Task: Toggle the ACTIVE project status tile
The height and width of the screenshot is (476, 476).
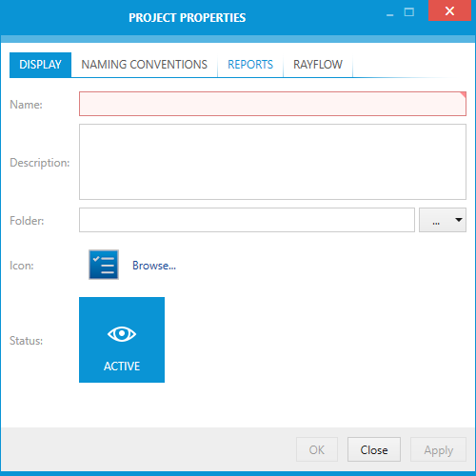Action: pyautogui.click(x=122, y=340)
